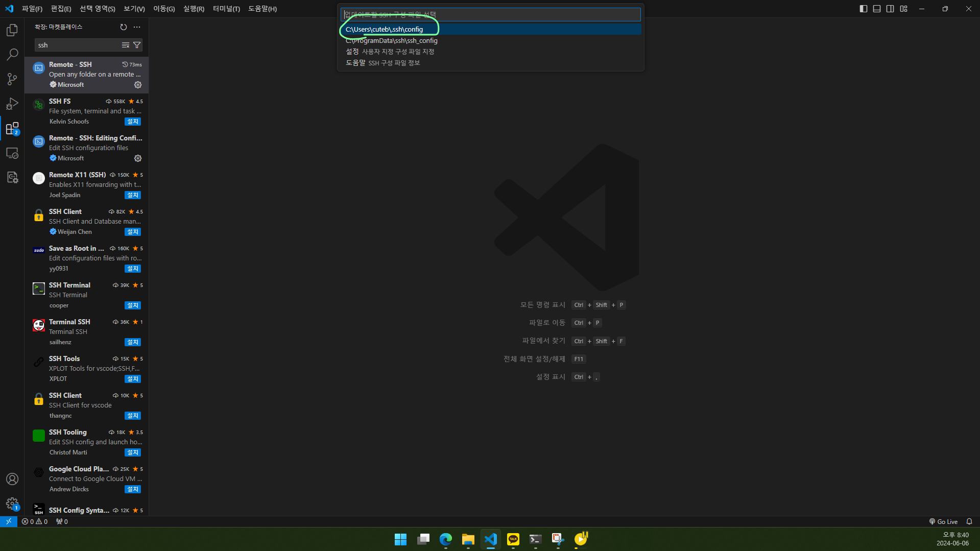Image resolution: width=980 pixels, height=551 pixels.
Task: Open the extensions filter options
Action: coord(137,45)
